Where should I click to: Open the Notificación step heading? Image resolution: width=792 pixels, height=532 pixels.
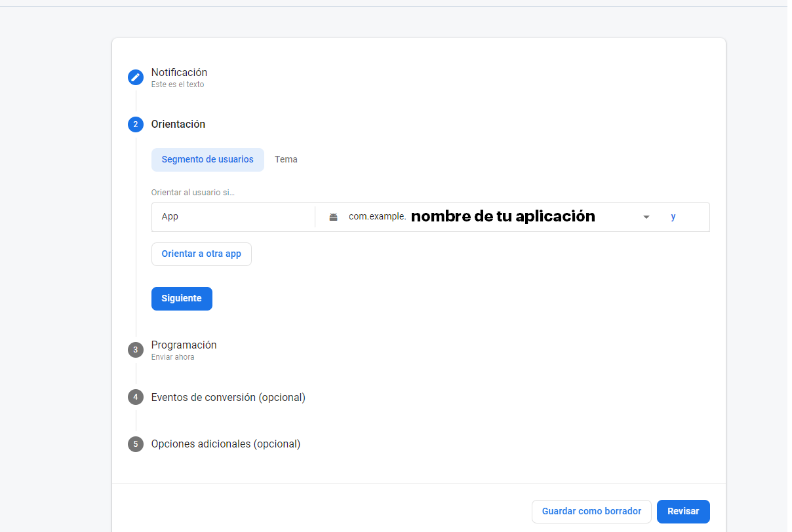(179, 72)
